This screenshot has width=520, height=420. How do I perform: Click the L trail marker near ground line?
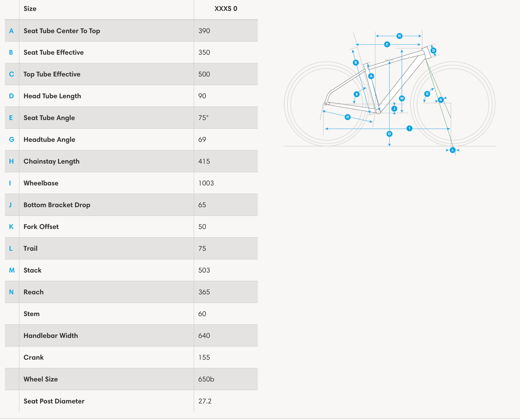[452, 150]
